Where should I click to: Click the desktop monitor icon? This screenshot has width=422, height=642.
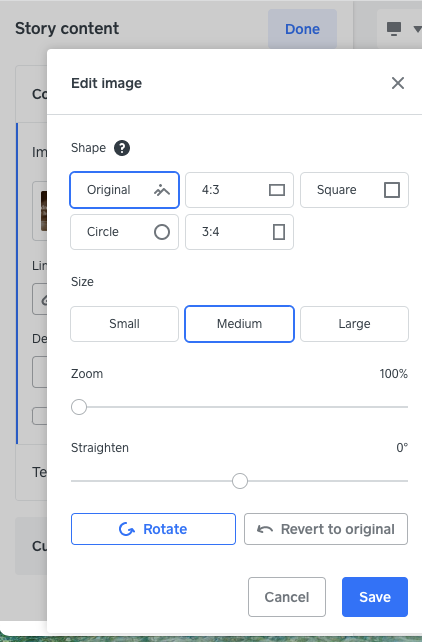click(394, 29)
